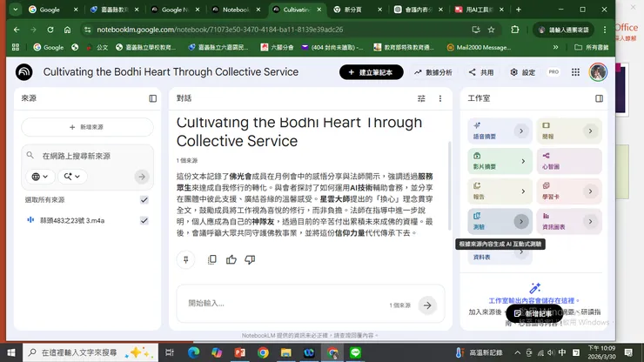Open the chat panel three-dot menu
The width and height of the screenshot is (644, 362).
(x=440, y=98)
